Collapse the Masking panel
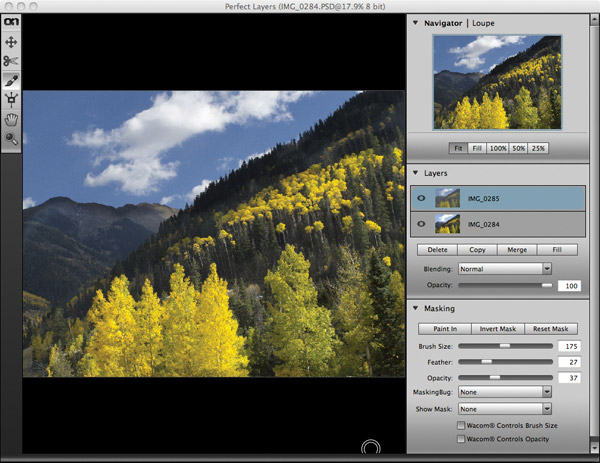The width and height of the screenshot is (600, 463). tap(416, 308)
